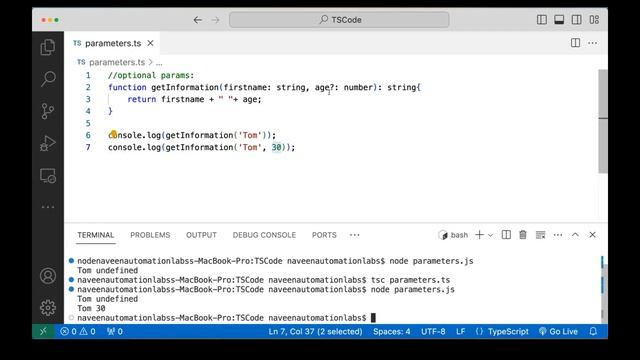Screen dimensions: 640x360
Task: Expand the breadcrumb ellipsis symbol
Action: click(159, 63)
